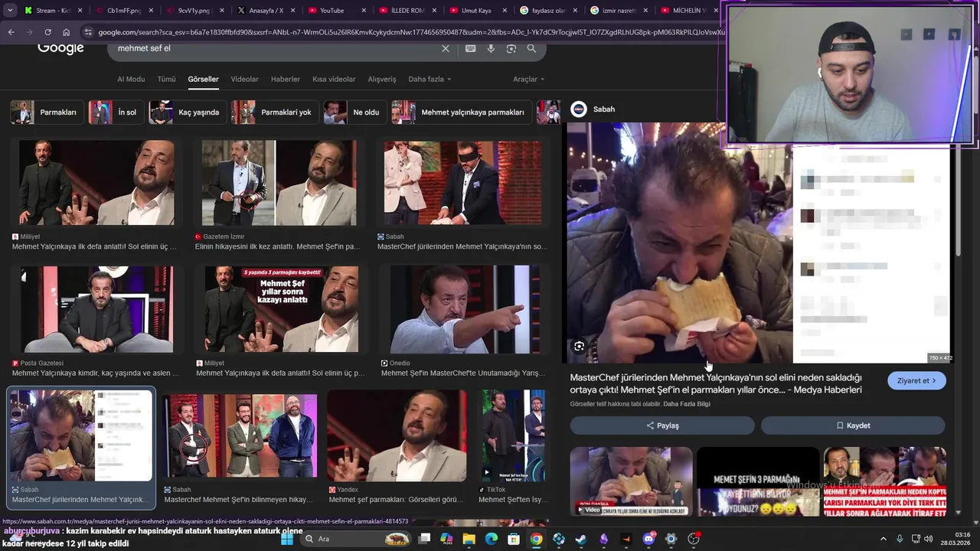This screenshot has width=980, height=551.
Task: Open the Yandex image result
Action: 397,436
